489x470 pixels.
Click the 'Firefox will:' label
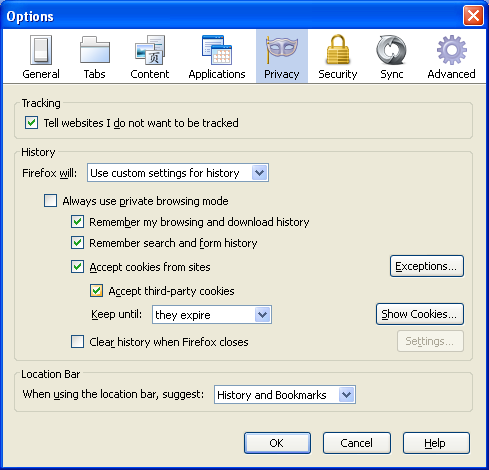tap(50, 173)
